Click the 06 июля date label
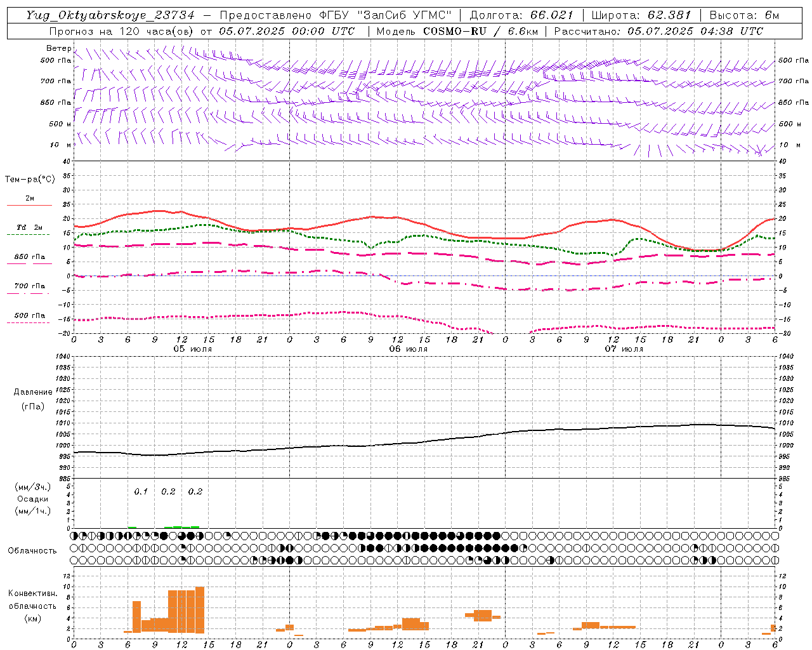Image resolution: width=812 pixels, height=650 pixels. 409,349
